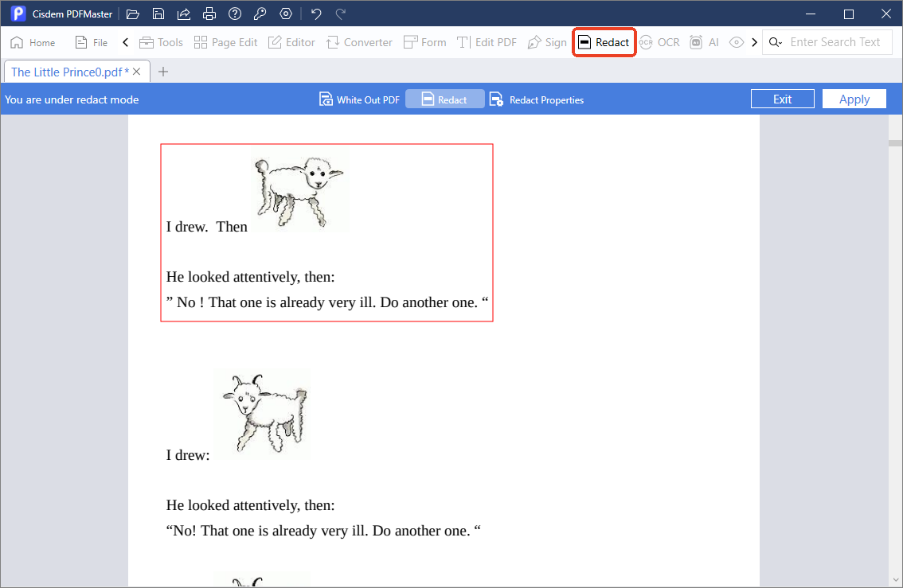Viewport: 903px width, 588px height.
Task: Open settings via the hexagon gear icon
Action: [x=286, y=14]
